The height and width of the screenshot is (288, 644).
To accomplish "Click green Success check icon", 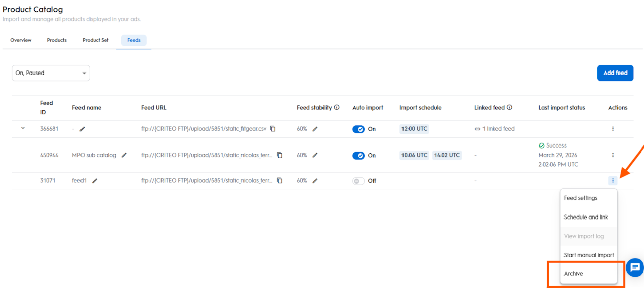I will coord(542,146).
